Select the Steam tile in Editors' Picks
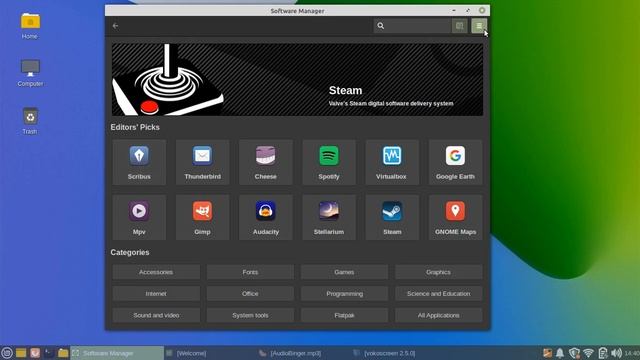Viewport: 640px width, 360px height. (392, 218)
